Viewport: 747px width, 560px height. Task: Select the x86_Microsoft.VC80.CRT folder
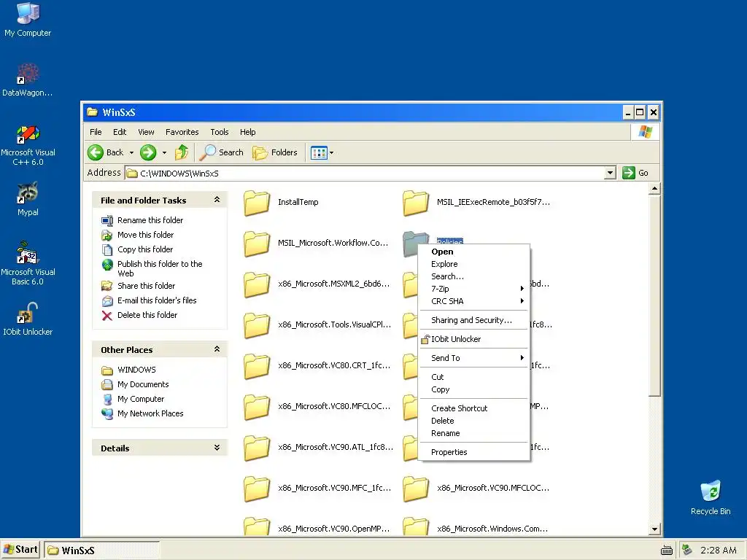pyautogui.click(x=317, y=366)
